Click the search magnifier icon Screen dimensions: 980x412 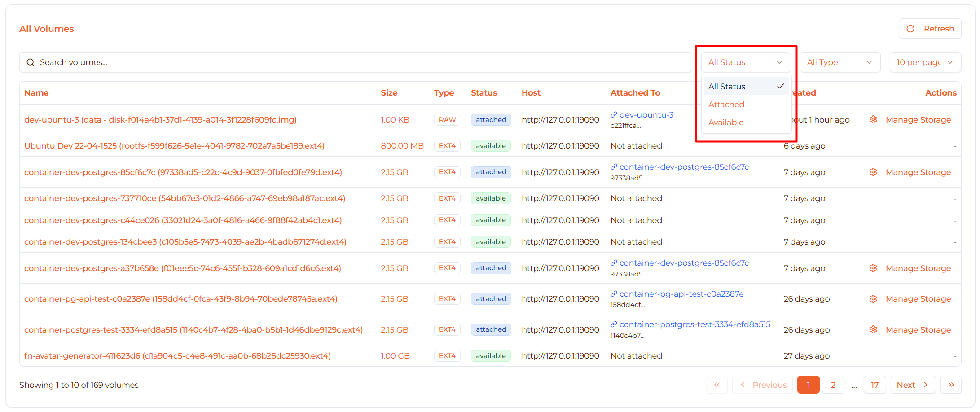[x=31, y=62]
